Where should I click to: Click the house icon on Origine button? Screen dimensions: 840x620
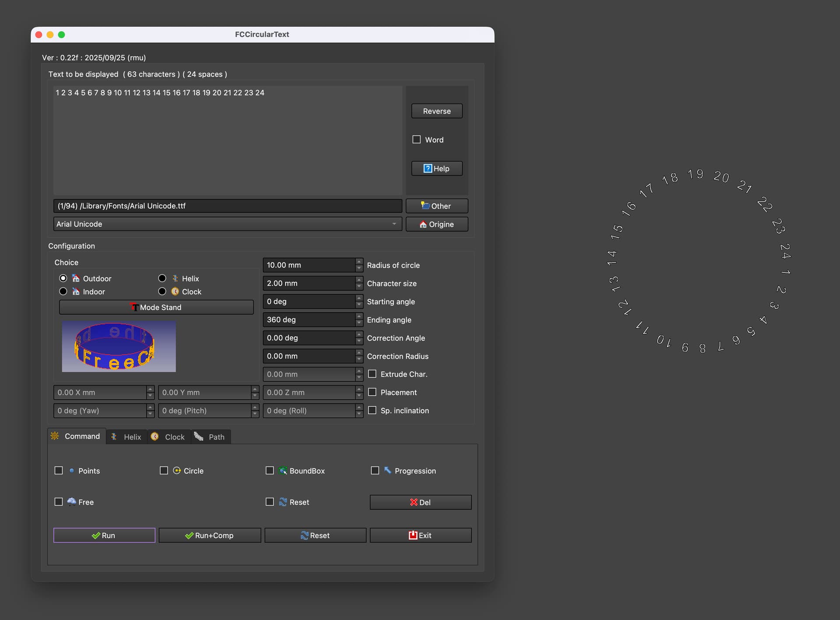tap(423, 224)
